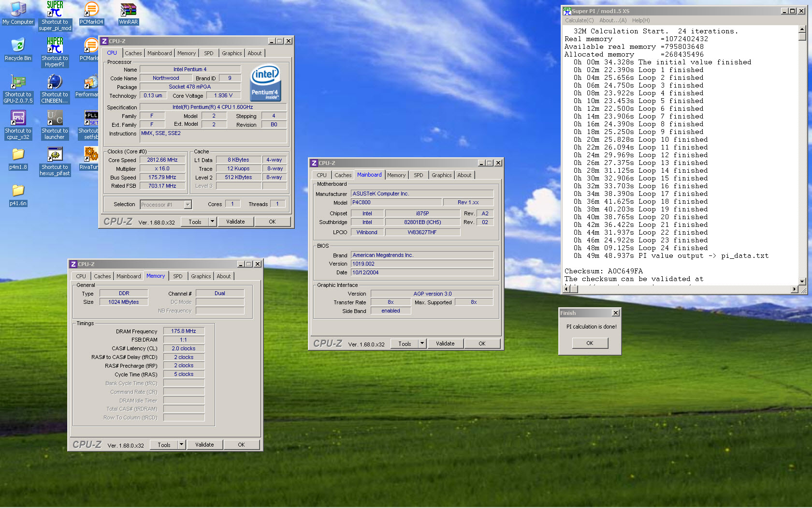The width and height of the screenshot is (812, 508).
Task: Open the RivaTuner desktop icon
Action: click(x=89, y=158)
